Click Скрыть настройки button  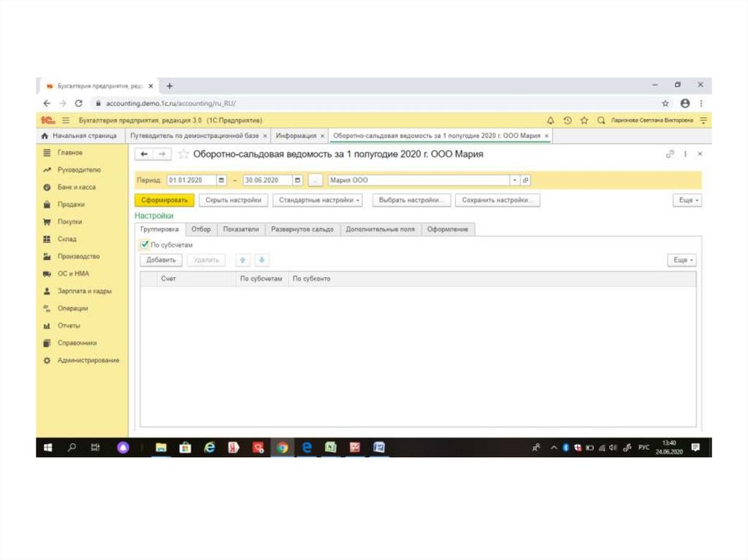(233, 200)
